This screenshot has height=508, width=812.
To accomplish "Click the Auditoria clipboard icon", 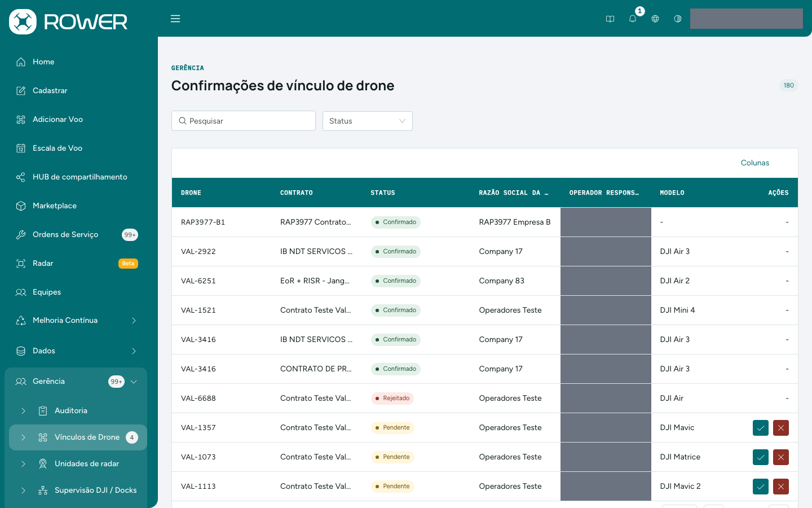I will [x=43, y=410].
